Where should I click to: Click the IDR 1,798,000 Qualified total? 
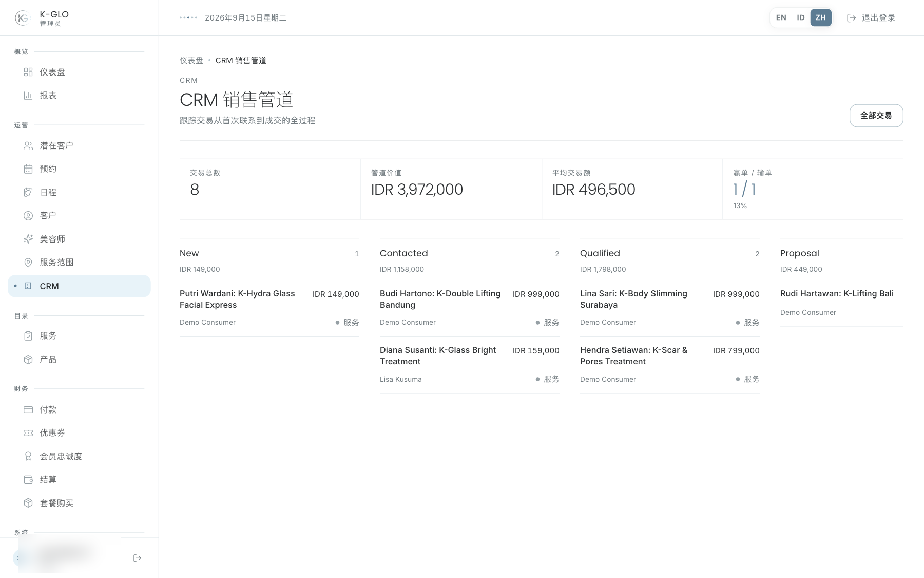(x=603, y=269)
